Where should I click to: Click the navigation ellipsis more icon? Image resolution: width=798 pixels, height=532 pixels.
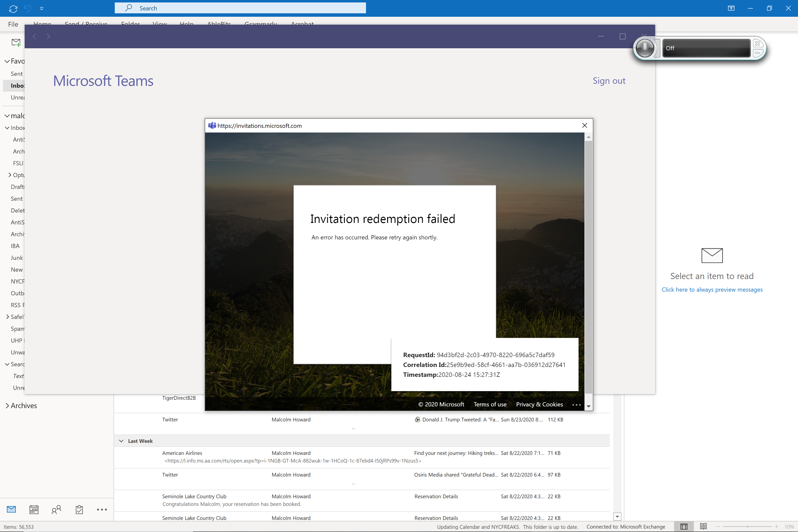click(x=102, y=509)
